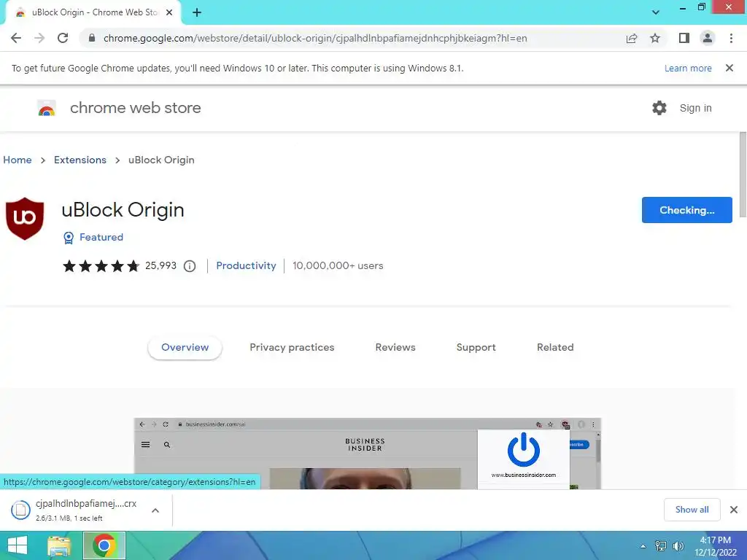Open the Productivity category link
Screen dimensions: 747x560
(x=247, y=265)
